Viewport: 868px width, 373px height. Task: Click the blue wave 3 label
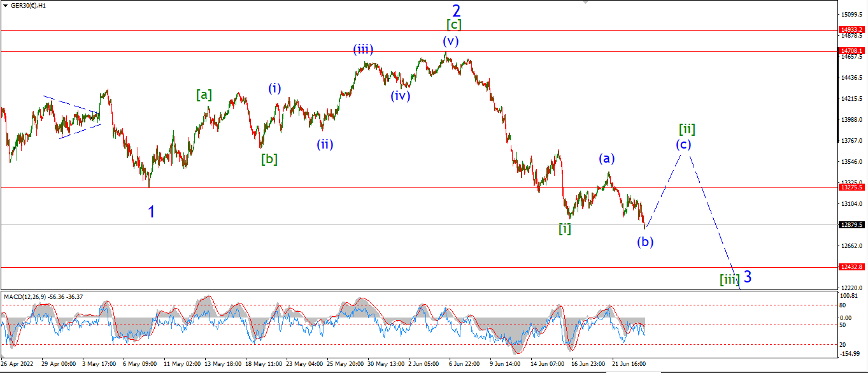click(x=748, y=277)
